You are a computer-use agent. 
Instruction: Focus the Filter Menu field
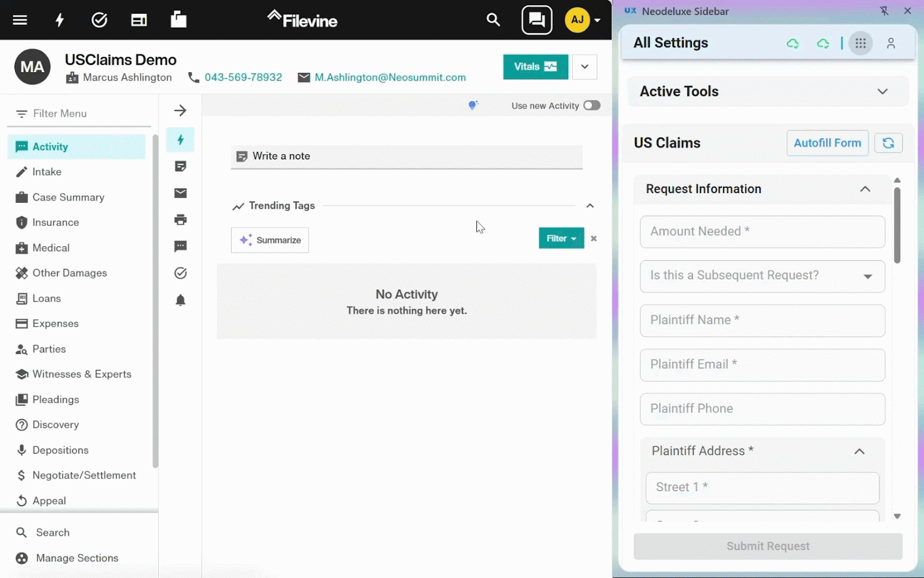79,114
